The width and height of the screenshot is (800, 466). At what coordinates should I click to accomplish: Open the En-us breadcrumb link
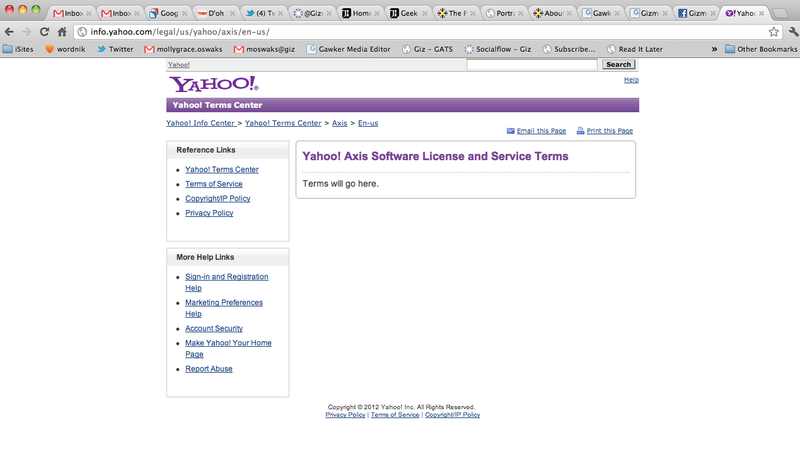coord(368,123)
